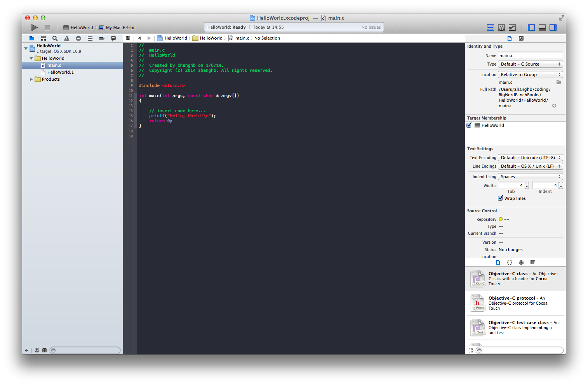Open the Text Encoding dropdown
The width and height of the screenshot is (588, 385).
coord(531,158)
